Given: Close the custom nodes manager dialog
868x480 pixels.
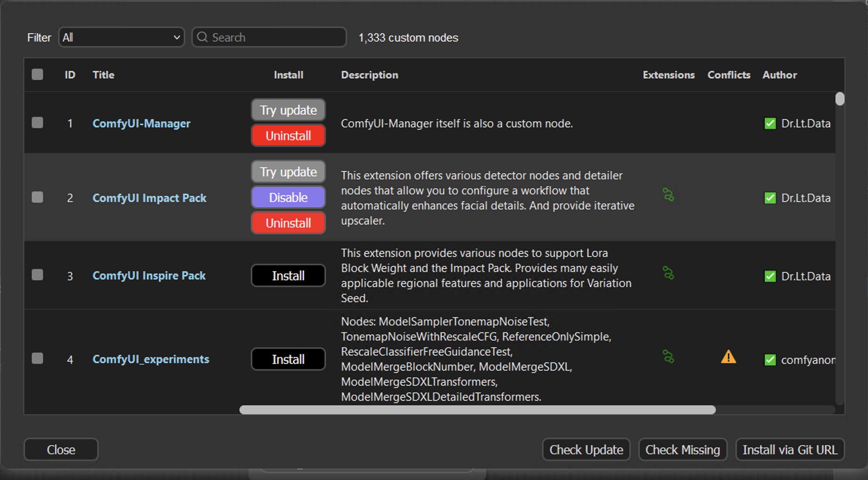Looking at the screenshot, I should tap(61, 449).
